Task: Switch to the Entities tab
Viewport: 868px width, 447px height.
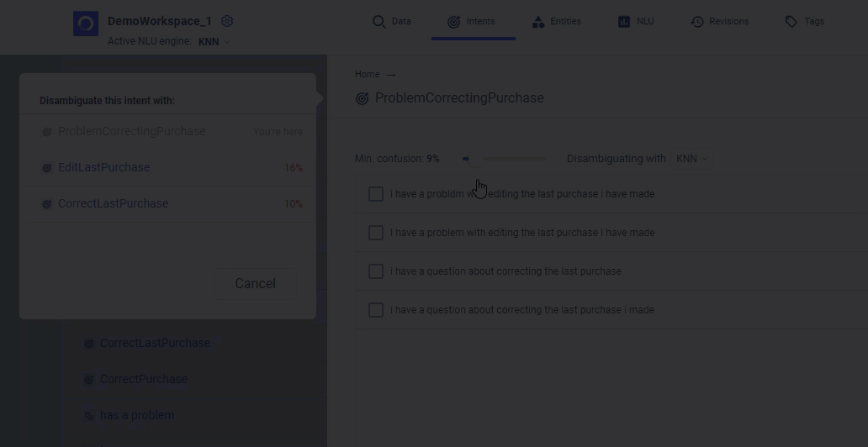Action: click(556, 22)
